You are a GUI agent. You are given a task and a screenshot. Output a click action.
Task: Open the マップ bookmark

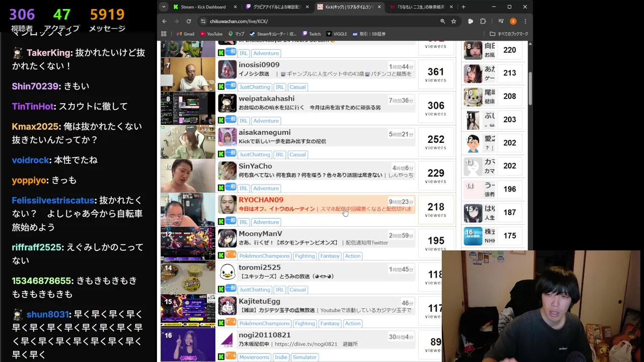coord(236,34)
